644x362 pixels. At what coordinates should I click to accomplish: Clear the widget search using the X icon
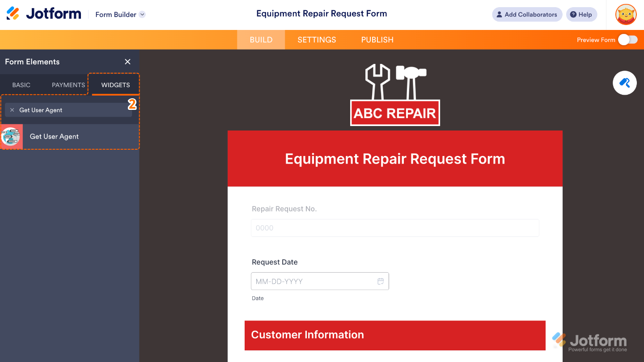coord(12,109)
